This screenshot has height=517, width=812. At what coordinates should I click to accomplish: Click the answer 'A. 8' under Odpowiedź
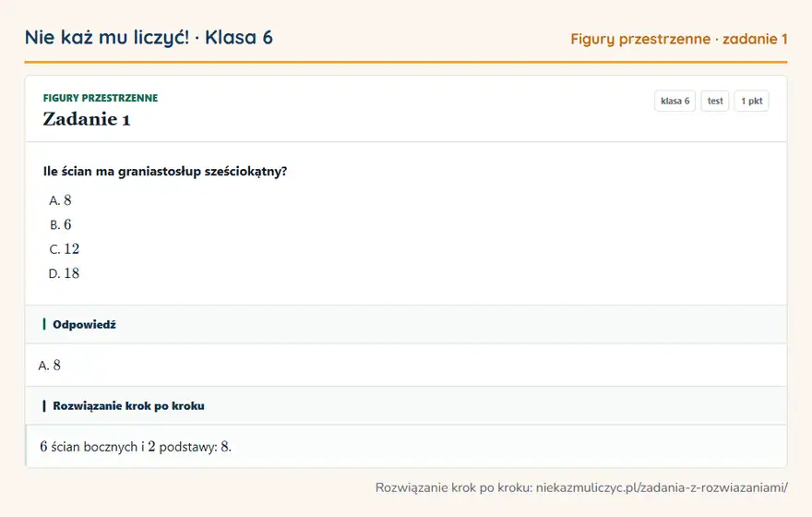[49, 366]
